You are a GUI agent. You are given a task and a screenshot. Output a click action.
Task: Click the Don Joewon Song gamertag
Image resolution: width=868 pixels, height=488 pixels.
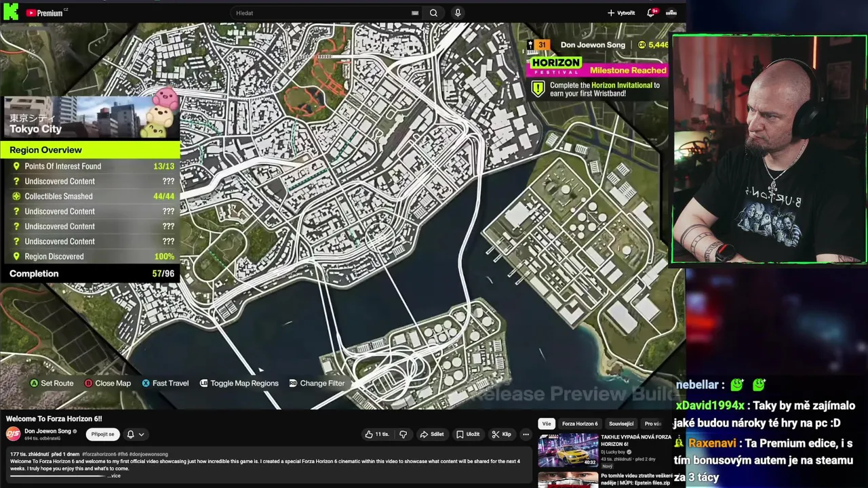[x=593, y=45]
